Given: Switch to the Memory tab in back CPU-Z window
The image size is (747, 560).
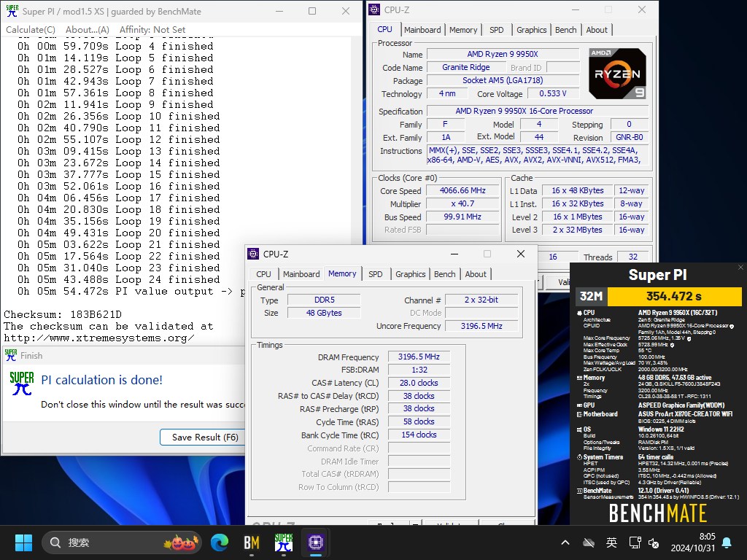Looking at the screenshot, I should pyautogui.click(x=463, y=29).
